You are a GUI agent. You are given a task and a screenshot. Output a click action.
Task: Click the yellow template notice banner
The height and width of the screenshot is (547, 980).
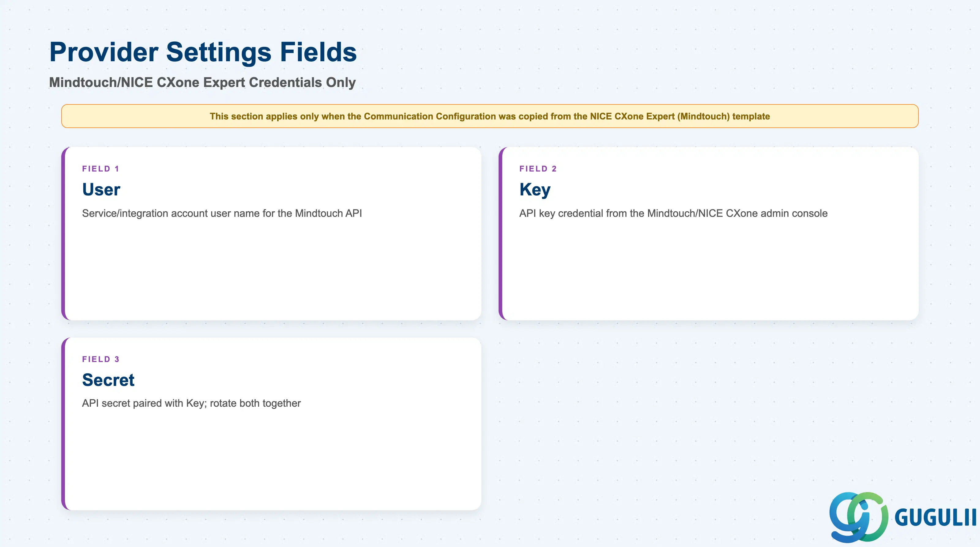(x=490, y=116)
